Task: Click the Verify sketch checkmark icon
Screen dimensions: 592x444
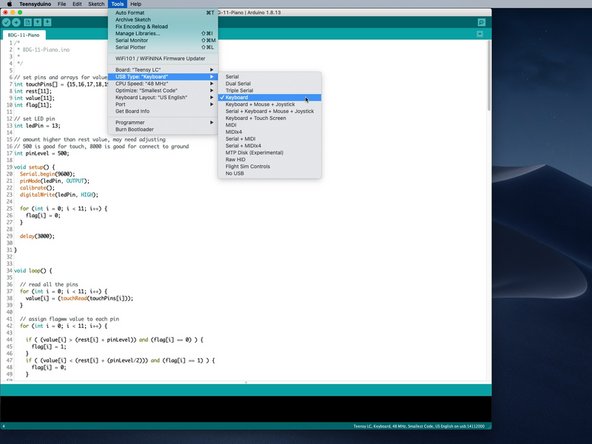Action: pos(6,22)
